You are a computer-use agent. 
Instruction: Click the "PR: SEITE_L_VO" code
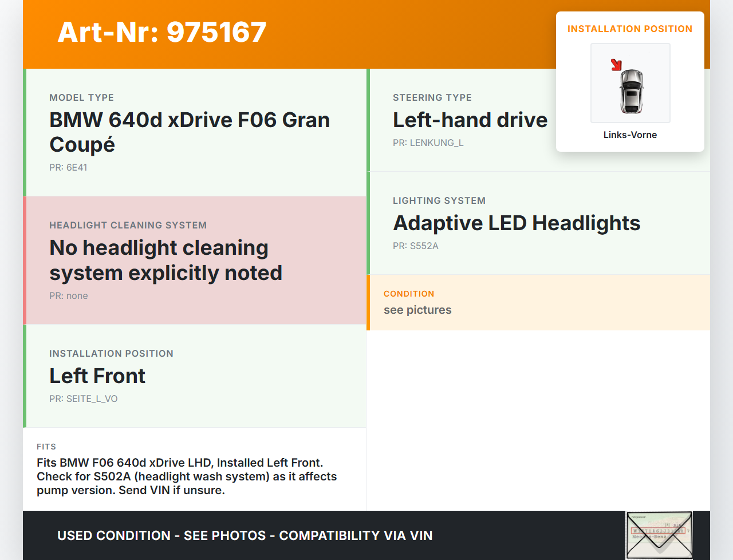(x=84, y=399)
